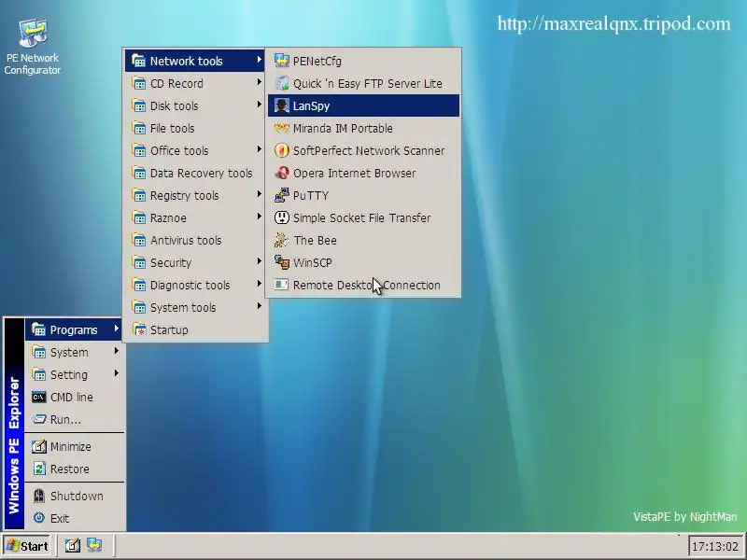The image size is (747, 560).
Task: Expand the Diagnostic tools submenu arrow
Action: tap(259, 284)
